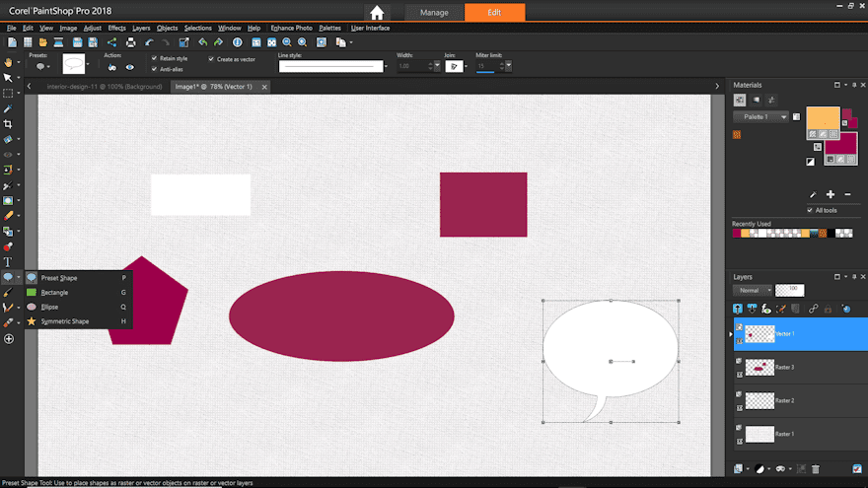
Task: Uncheck the Retain style checkbox
Action: [x=154, y=58]
